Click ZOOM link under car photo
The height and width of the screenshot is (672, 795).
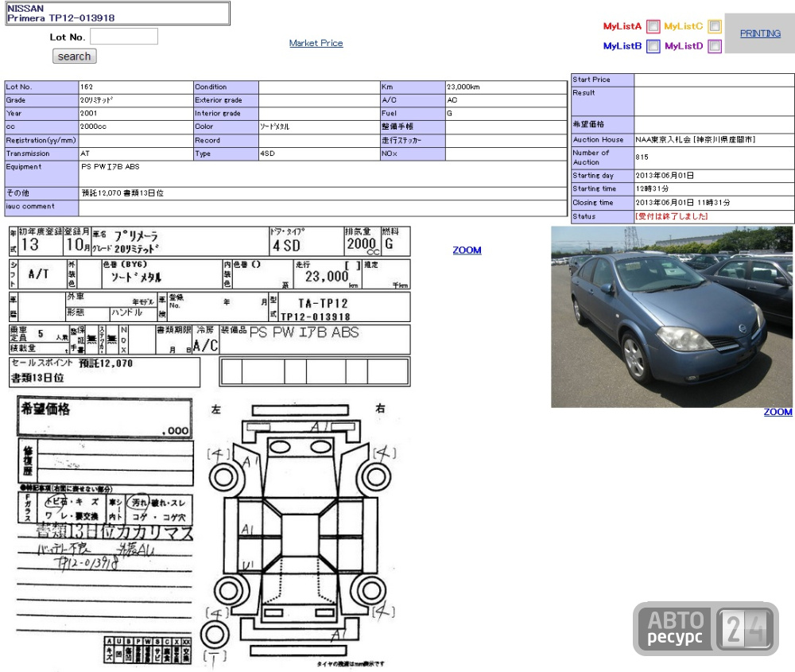pos(778,412)
